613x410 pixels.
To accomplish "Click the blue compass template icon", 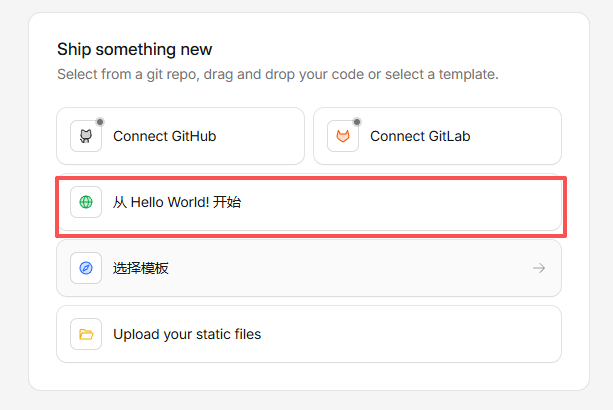I will [86, 268].
